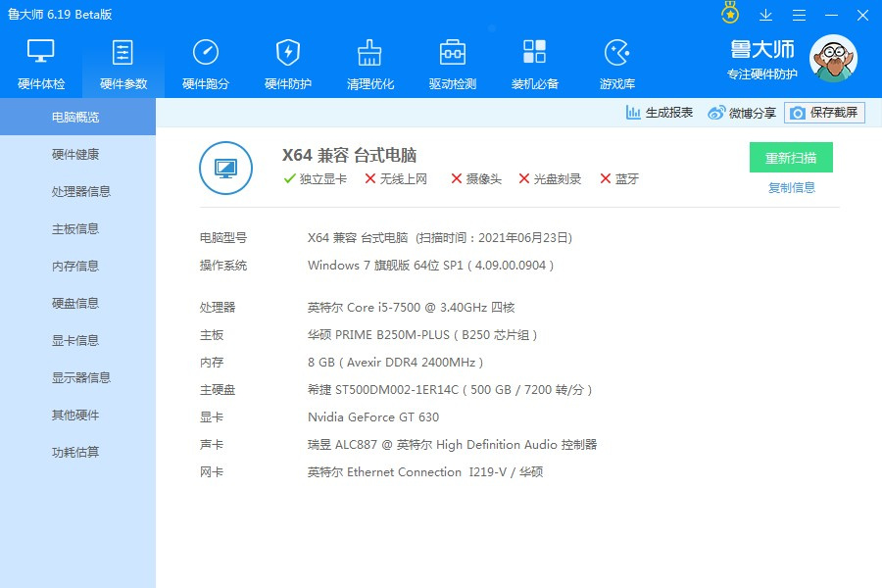Viewport: 882px width, 588px height.
Task: Open 游戏库 game library section
Action: click(x=617, y=65)
